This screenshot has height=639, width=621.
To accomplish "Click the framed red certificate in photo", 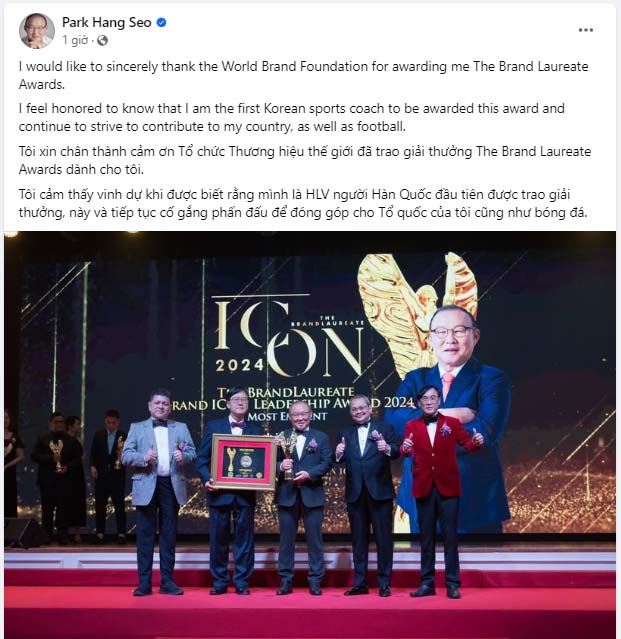I will point(244,462).
